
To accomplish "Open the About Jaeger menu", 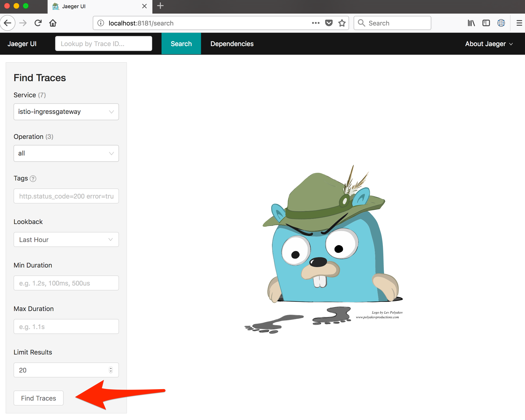I will 489,44.
